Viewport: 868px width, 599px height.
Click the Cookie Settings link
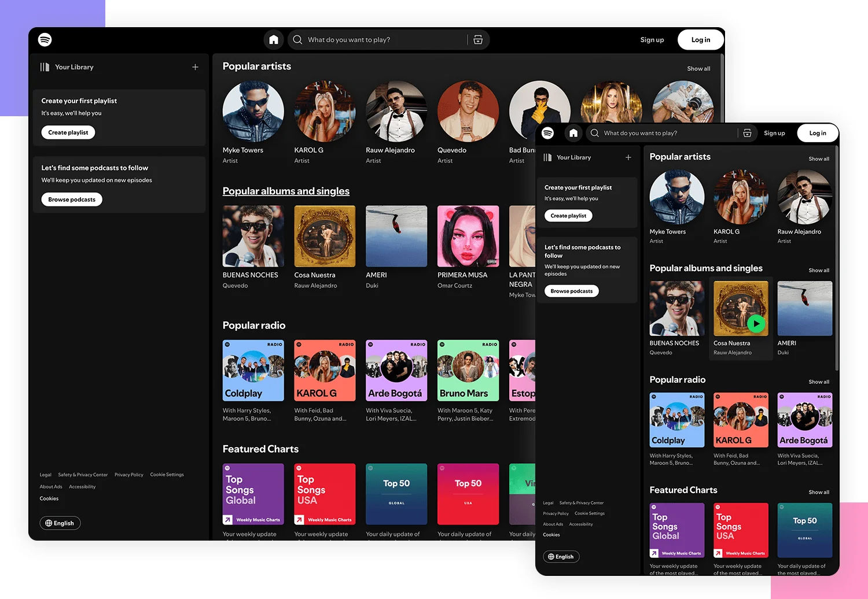tap(167, 474)
